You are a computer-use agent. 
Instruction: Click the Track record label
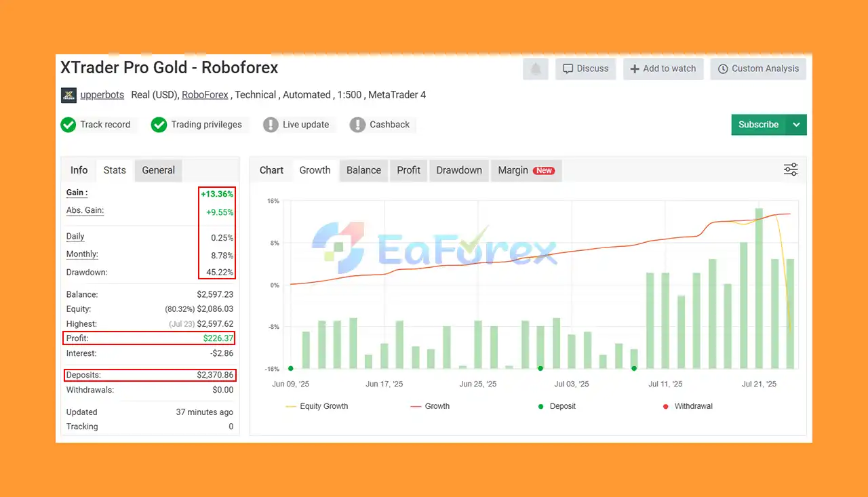(105, 125)
